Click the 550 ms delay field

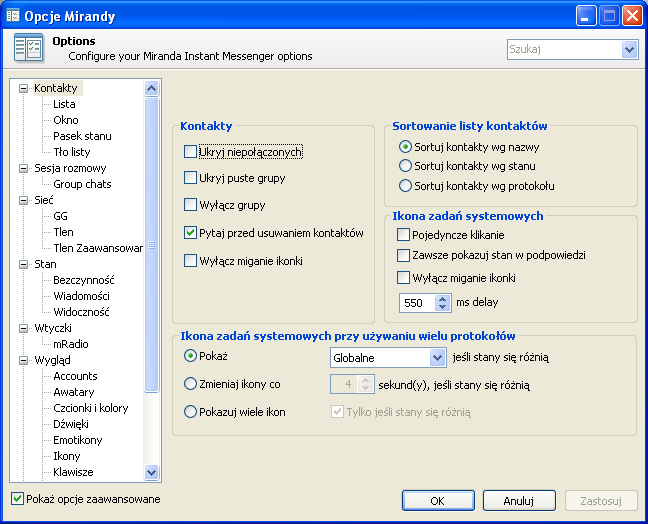(417, 303)
